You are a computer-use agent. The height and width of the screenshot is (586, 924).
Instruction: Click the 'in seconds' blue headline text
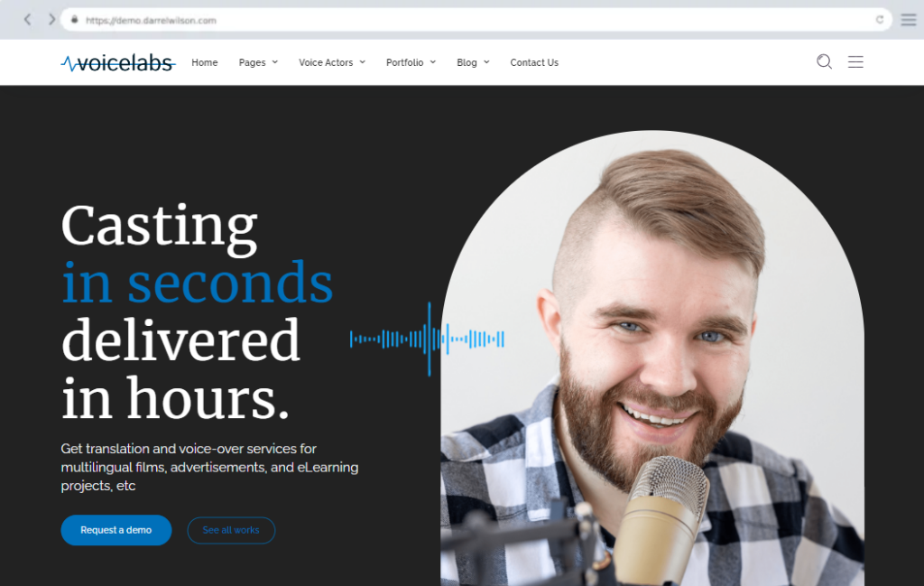[198, 283]
